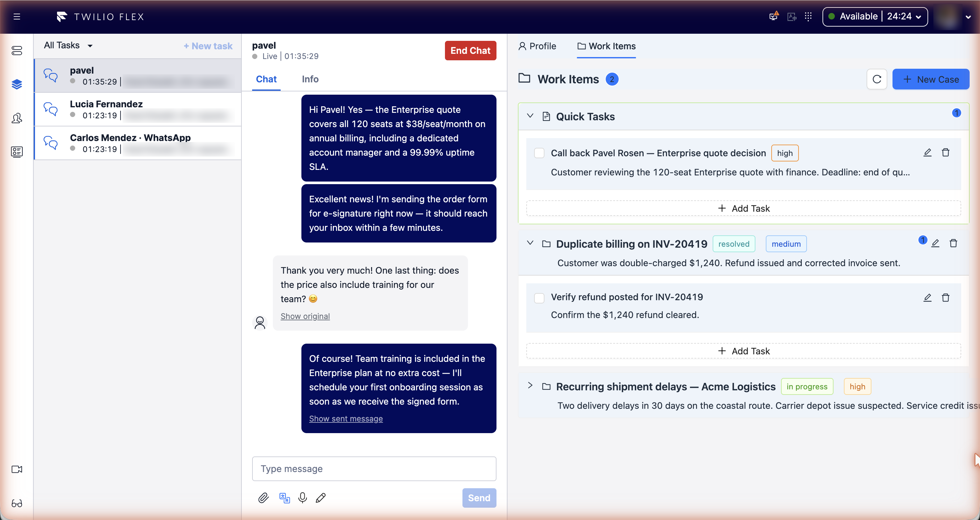The height and width of the screenshot is (520, 980).
Task: Click the comment badge on Duplicate billing case
Action: pyautogui.click(x=922, y=240)
